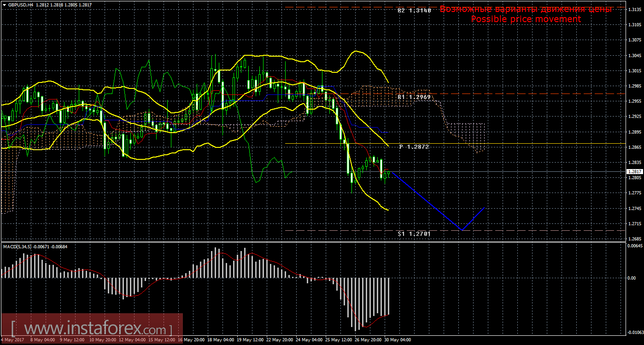
Task: Click the S1 1.2701 support label
Action: click(414, 234)
